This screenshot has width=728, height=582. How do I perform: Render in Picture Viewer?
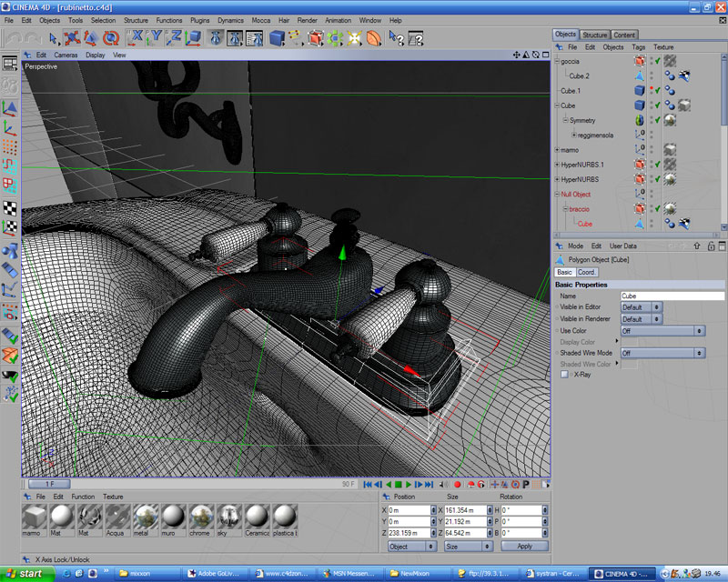click(x=235, y=38)
